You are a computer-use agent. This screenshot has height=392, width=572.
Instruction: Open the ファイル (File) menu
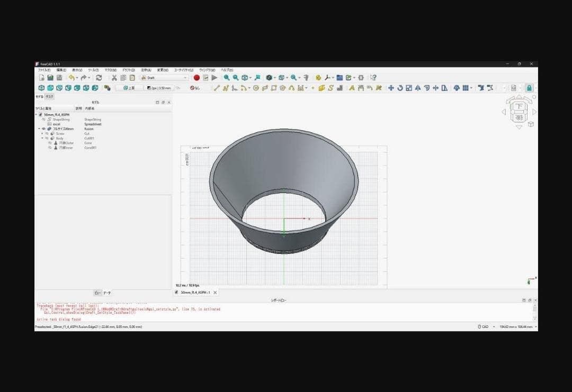[44, 70]
